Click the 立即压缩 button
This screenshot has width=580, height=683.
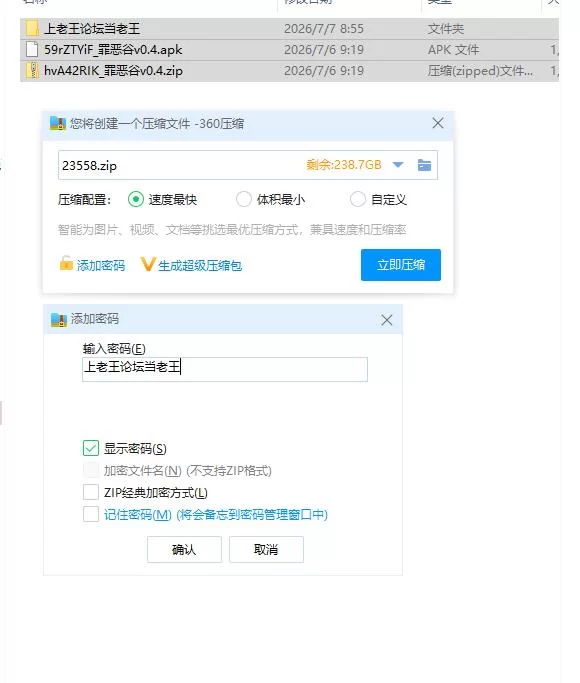[x=401, y=265]
